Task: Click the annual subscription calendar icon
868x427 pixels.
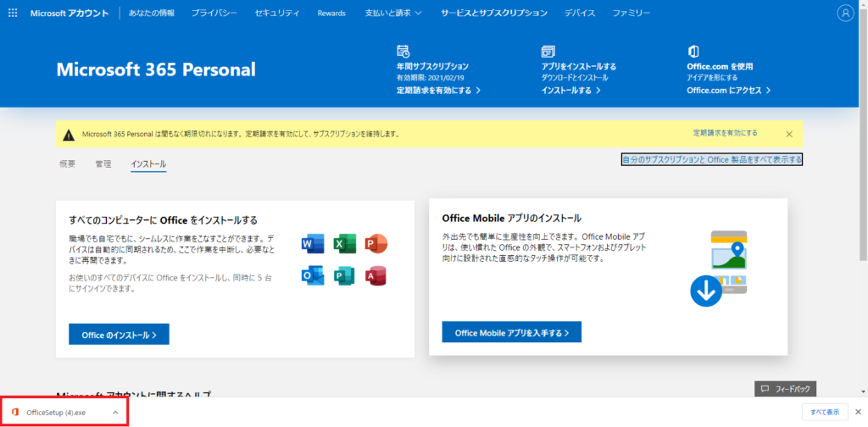Action: click(403, 52)
